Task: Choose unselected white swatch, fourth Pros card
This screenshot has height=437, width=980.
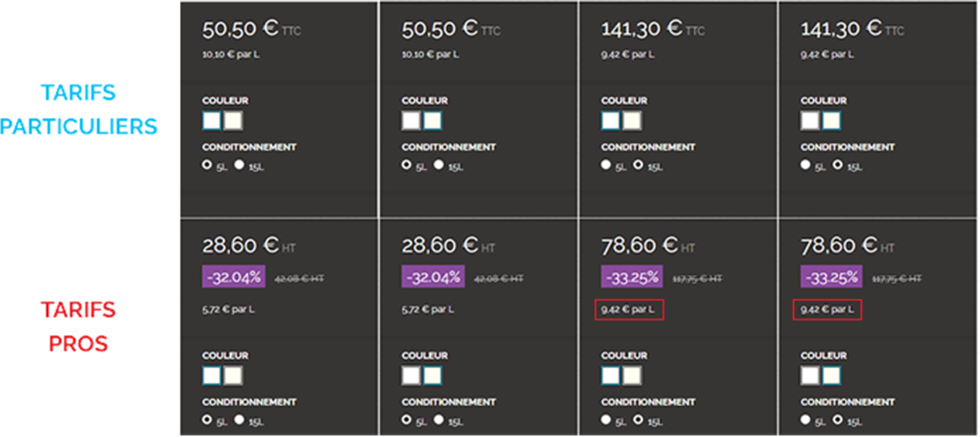Action: [810, 376]
